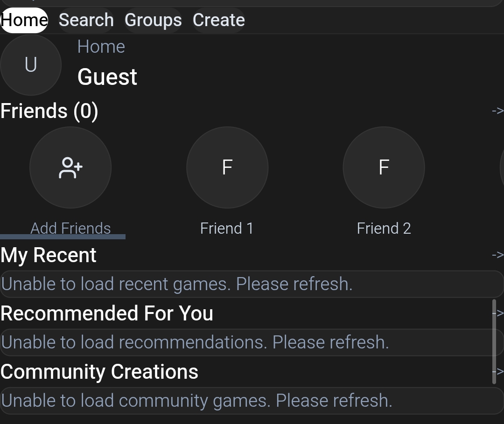Open the Add Friends icon
This screenshot has height=424, width=504.
70,167
